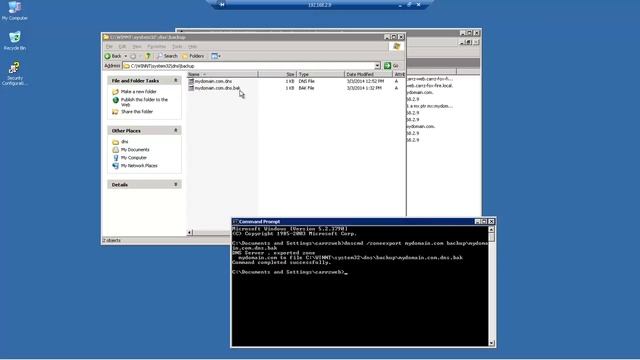Open the File menu in Explorer
Viewport: 640px width, 360px height.
point(109,47)
